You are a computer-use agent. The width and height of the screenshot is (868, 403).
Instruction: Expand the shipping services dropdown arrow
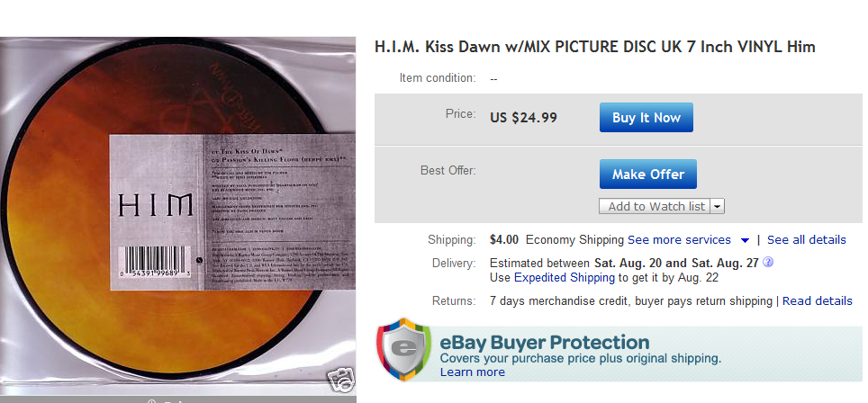click(746, 240)
